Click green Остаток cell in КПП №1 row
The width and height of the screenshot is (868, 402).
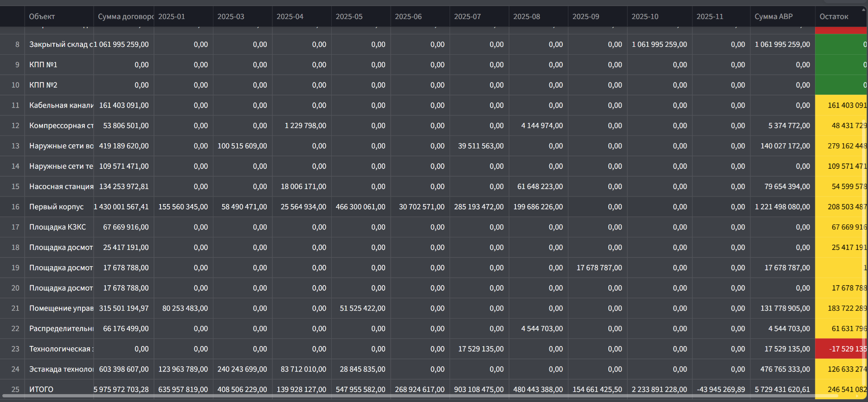pyautogui.click(x=841, y=65)
